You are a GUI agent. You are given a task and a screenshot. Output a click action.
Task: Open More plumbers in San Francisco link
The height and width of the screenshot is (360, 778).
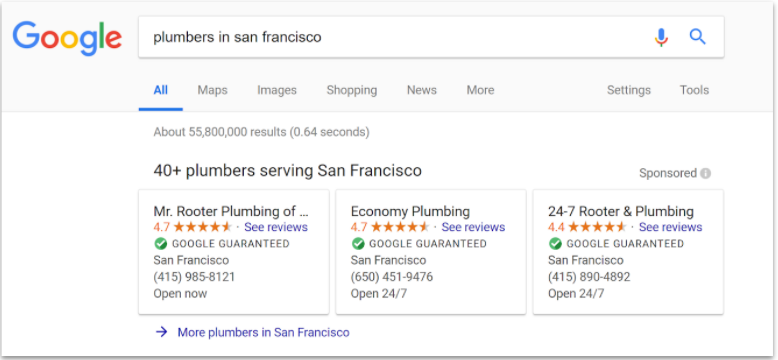(263, 332)
